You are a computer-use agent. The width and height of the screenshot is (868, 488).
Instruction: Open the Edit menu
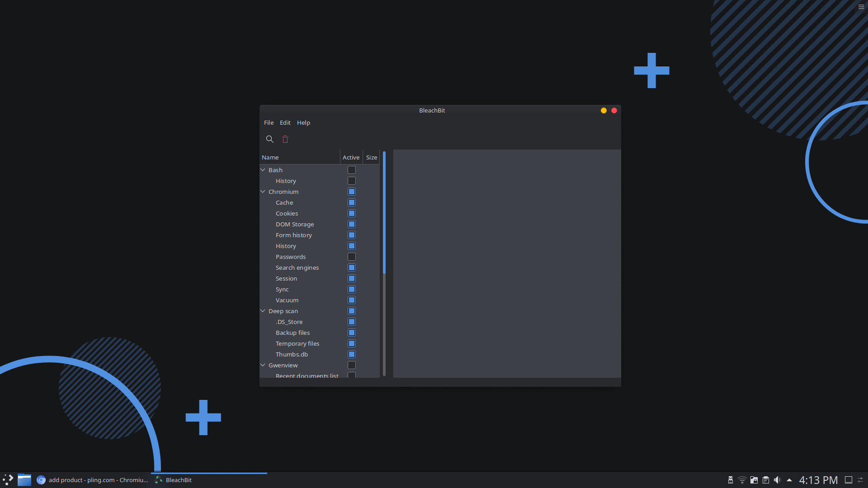coord(285,122)
